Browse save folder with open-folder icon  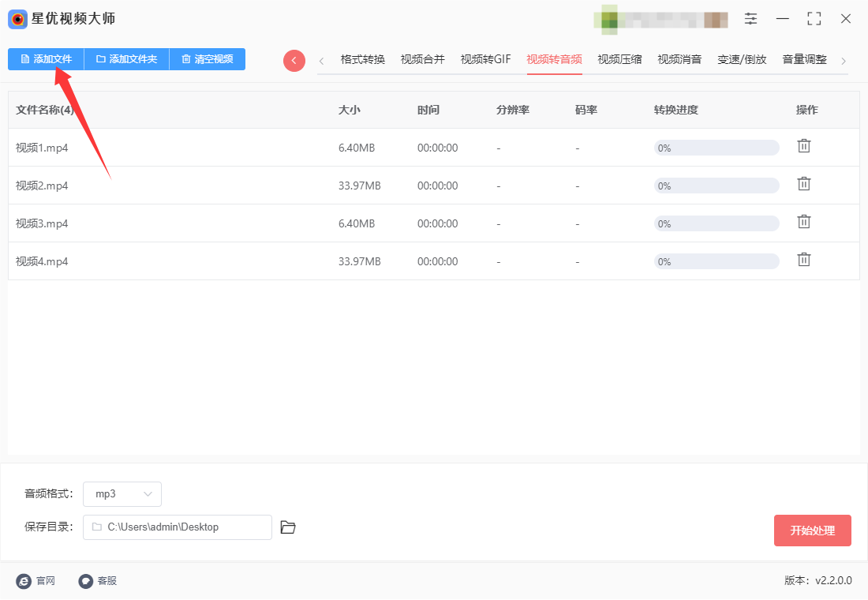288,527
